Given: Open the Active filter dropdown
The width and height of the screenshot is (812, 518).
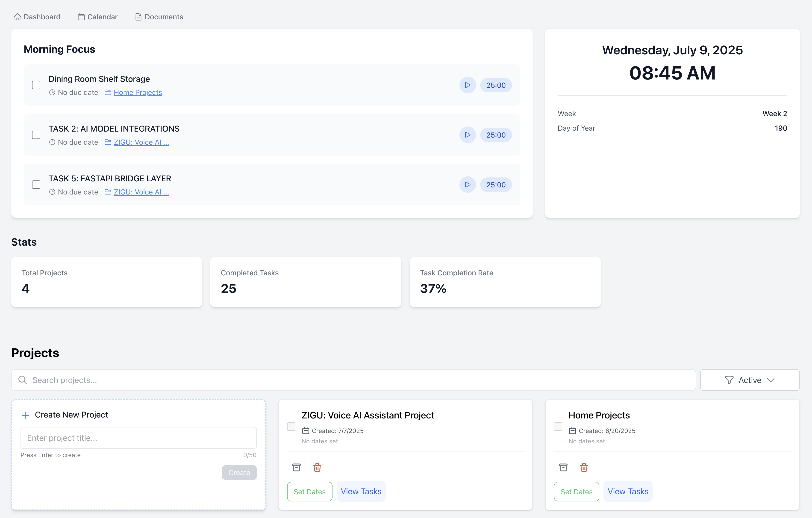Looking at the screenshot, I should pos(750,380).
